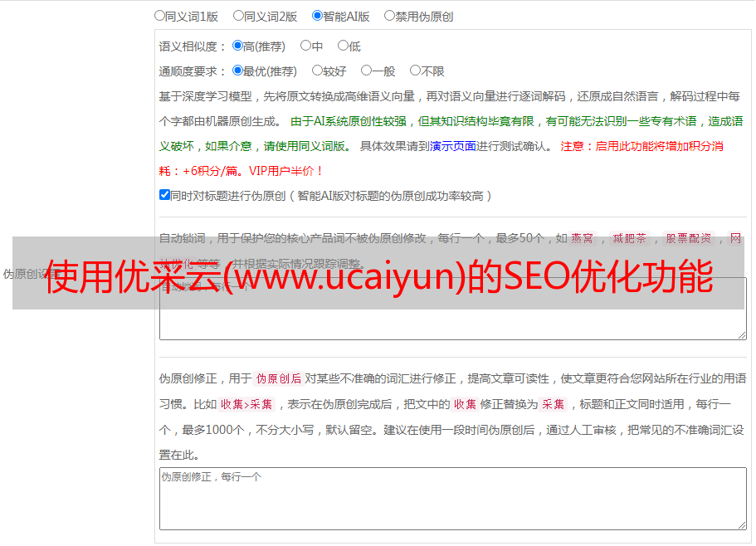Select 禁用伪原创 radio option
The image size is (756, 546).
pos(389,16)
